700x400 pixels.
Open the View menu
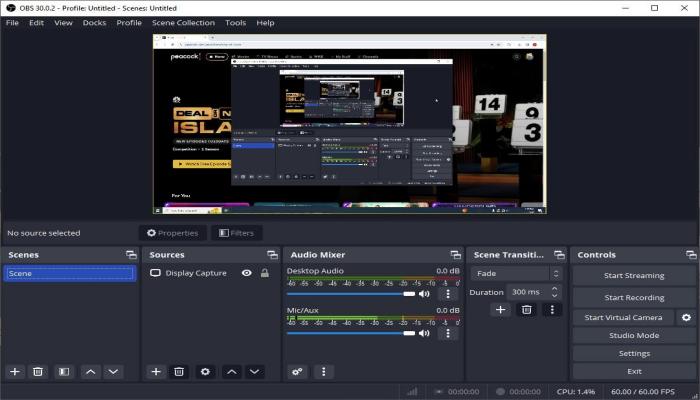(x=63, y=23)
